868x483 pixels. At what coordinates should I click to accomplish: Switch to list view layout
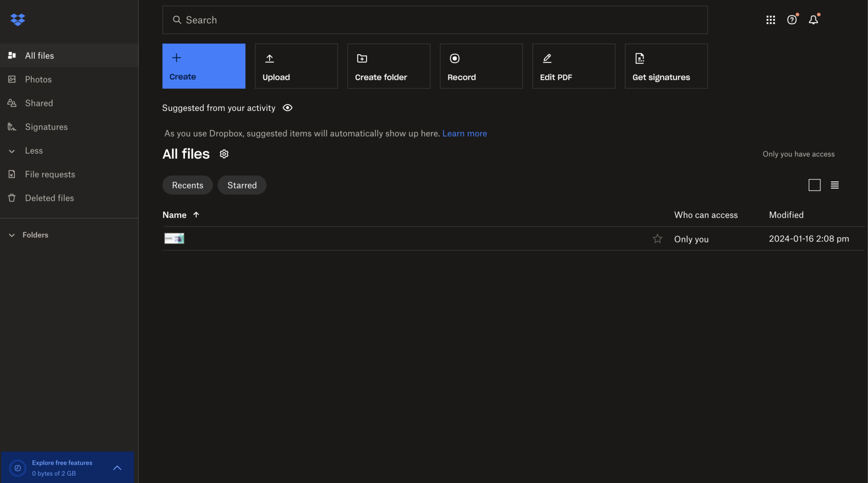[x=835, y=185]
